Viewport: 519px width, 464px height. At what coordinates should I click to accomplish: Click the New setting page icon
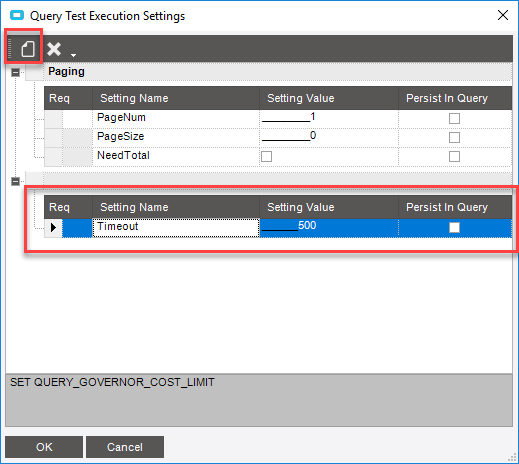(x=28, y=49)
